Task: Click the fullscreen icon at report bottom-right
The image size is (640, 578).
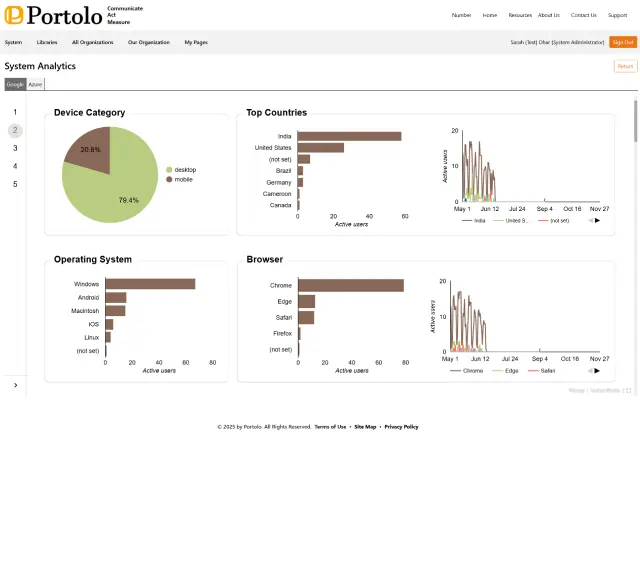Action: click(628, 391)
